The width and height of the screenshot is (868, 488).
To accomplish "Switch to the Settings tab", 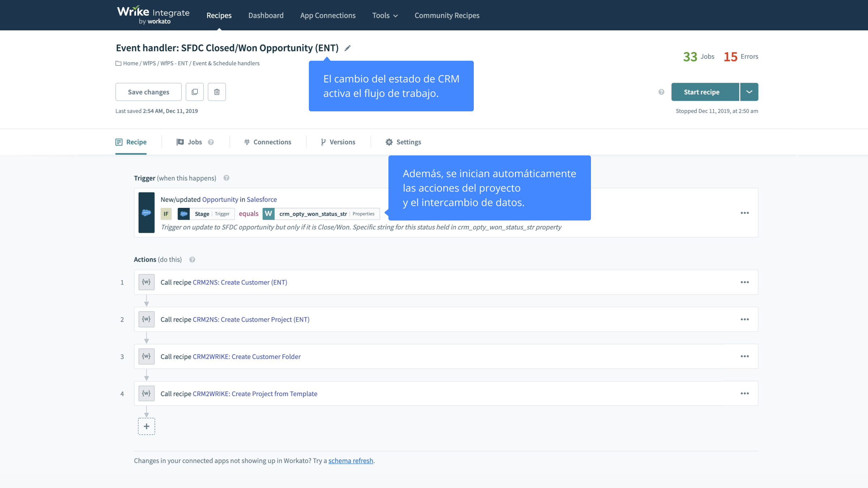I will [x=403, y=142].
